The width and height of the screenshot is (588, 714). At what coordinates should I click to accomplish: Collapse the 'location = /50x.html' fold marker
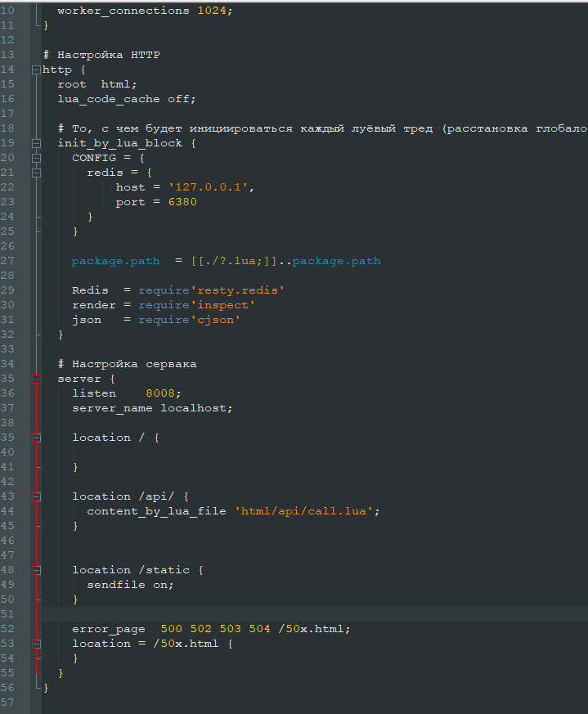point(37,644)
